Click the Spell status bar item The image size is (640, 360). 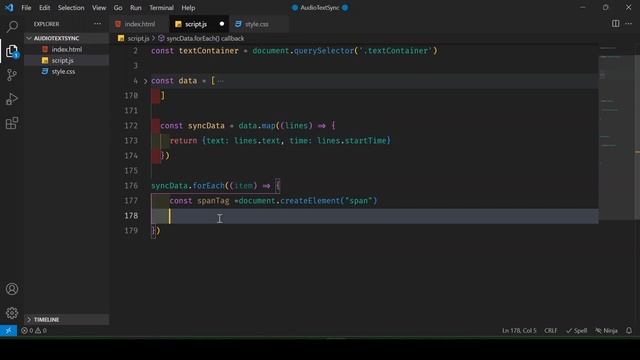[576, 331]
